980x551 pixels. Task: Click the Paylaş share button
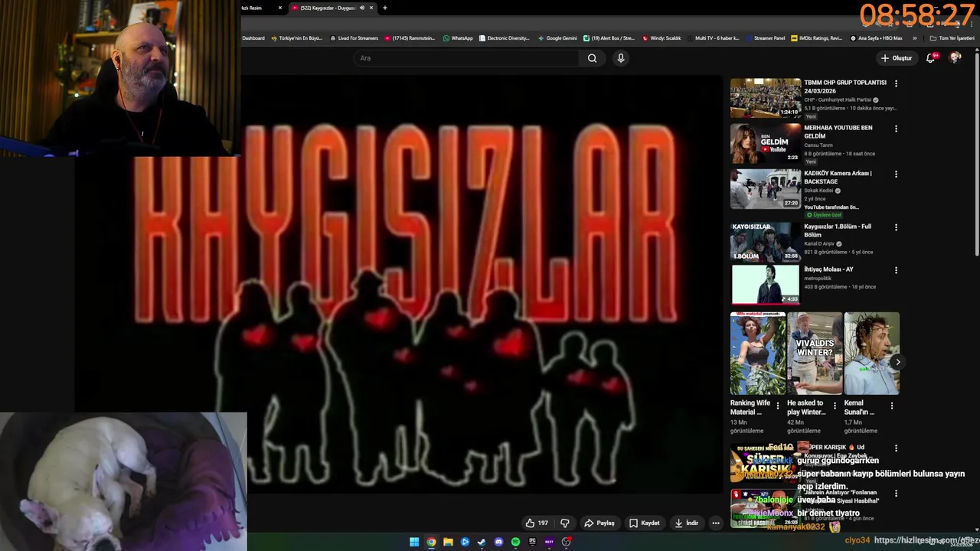599,523
